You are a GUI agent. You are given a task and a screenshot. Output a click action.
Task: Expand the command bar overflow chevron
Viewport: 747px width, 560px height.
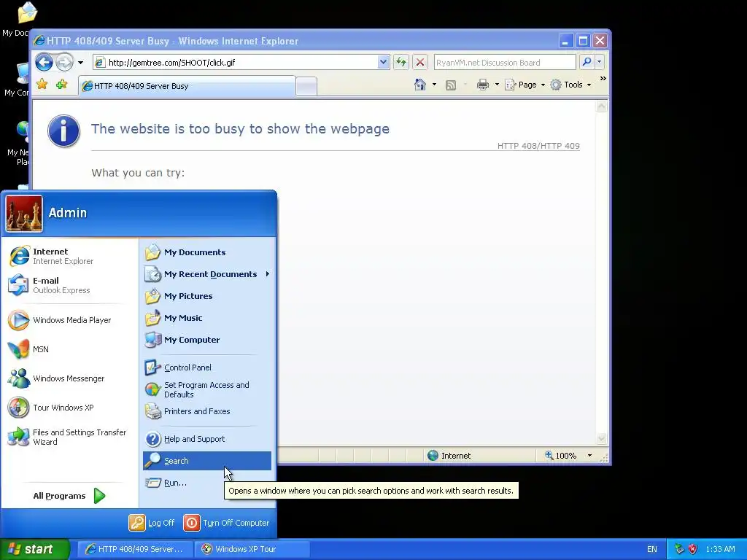coord(603,79)
